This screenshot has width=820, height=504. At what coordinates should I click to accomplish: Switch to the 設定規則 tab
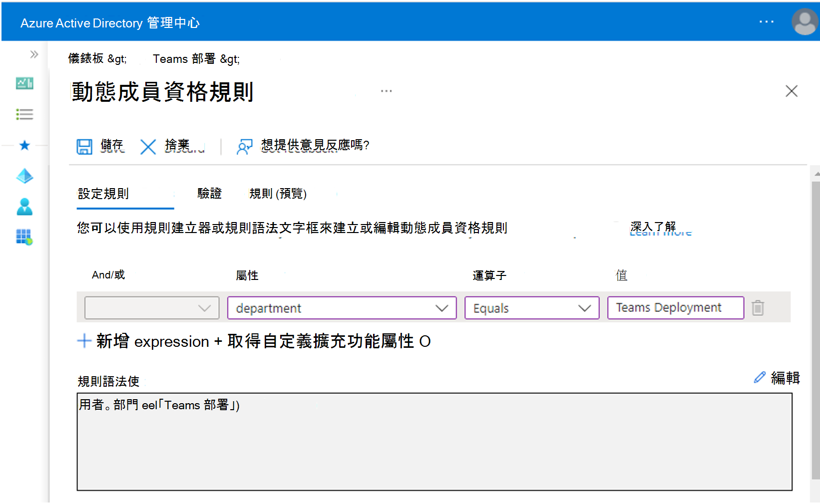[103, 194]
